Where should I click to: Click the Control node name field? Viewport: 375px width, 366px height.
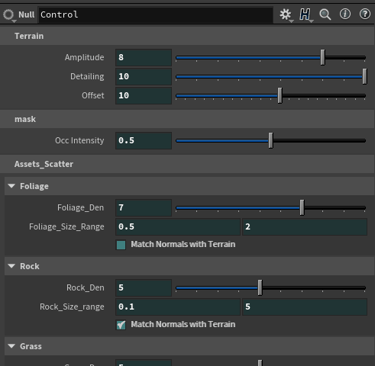pos(156,15)
